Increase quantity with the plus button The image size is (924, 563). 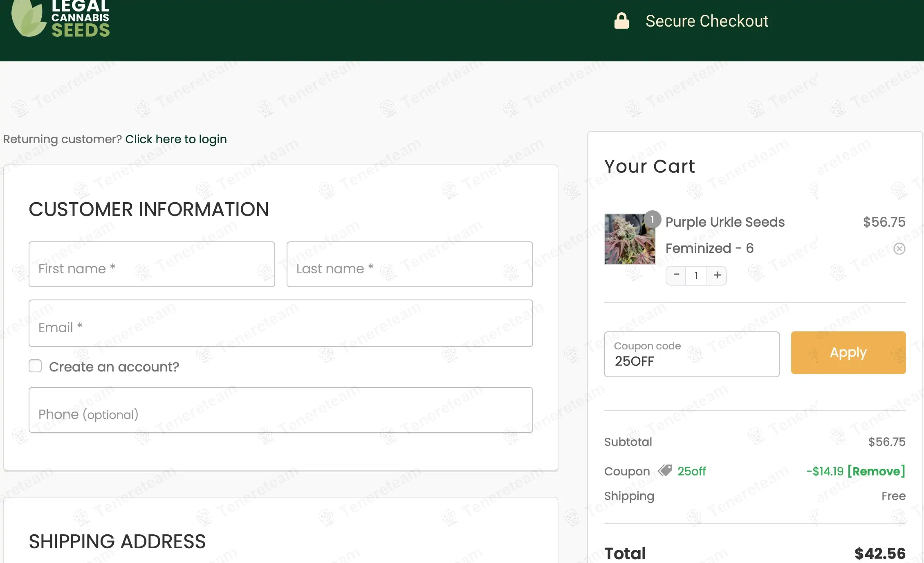[x=717, y=275]
